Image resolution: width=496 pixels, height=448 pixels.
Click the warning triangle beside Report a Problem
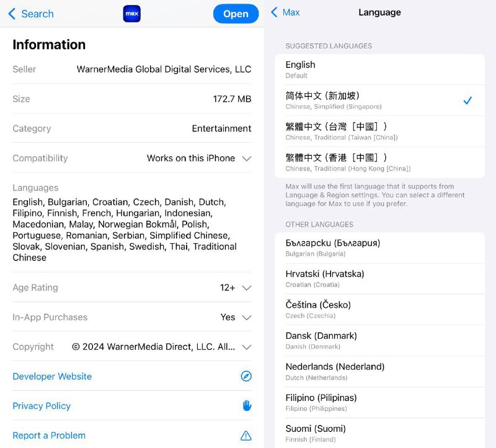(x=246, y=435)
